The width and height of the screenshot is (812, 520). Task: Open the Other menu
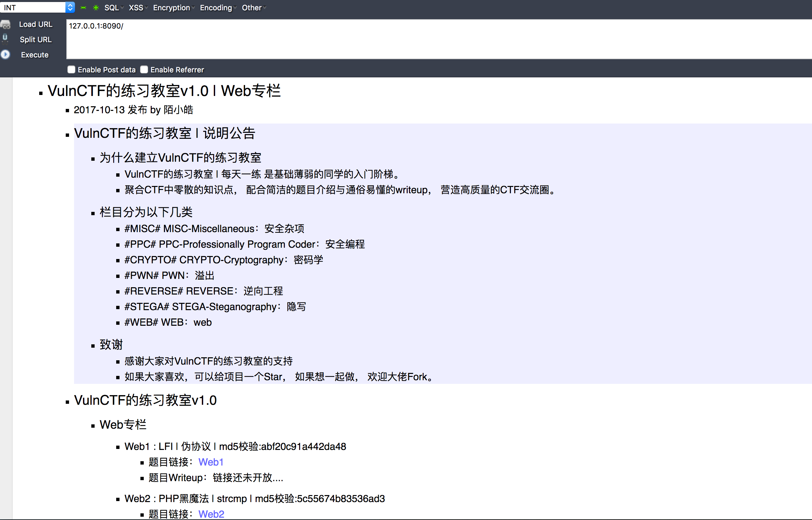[x=254, y=7]
